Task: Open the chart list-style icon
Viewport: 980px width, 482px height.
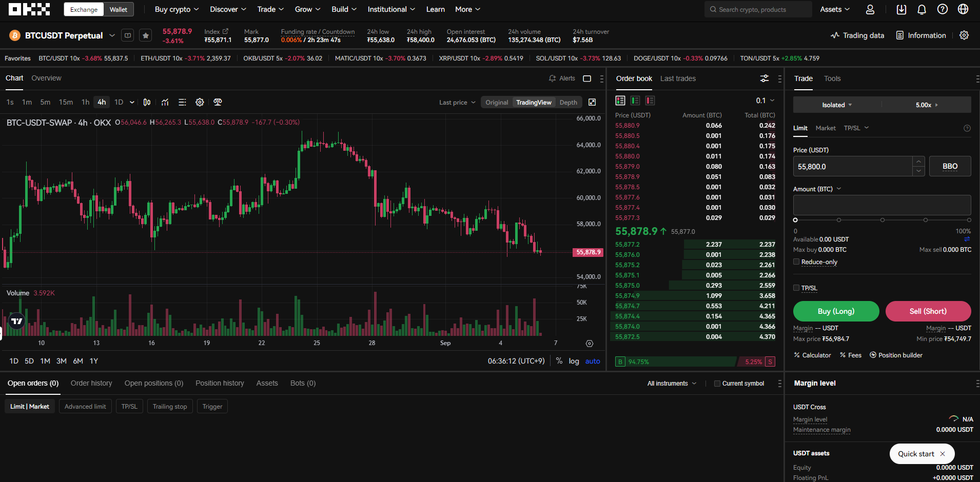Action: pyautogui.click(x=182, y=102)
